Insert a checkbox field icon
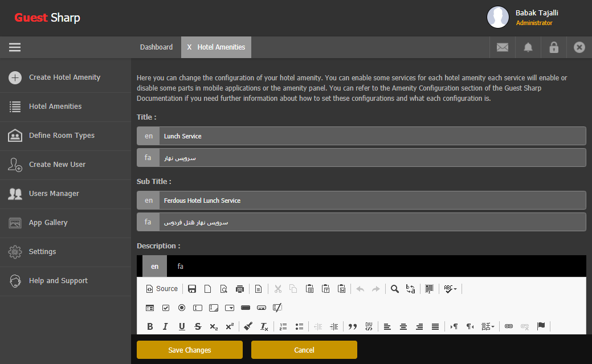Screen dimensions: 592x364 click(x=166, y=308)
